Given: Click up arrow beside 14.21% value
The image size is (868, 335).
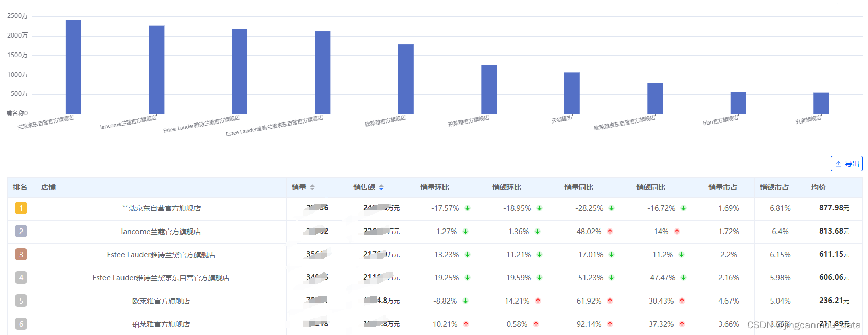Looking at the screenshot, I should pos(538,301).
